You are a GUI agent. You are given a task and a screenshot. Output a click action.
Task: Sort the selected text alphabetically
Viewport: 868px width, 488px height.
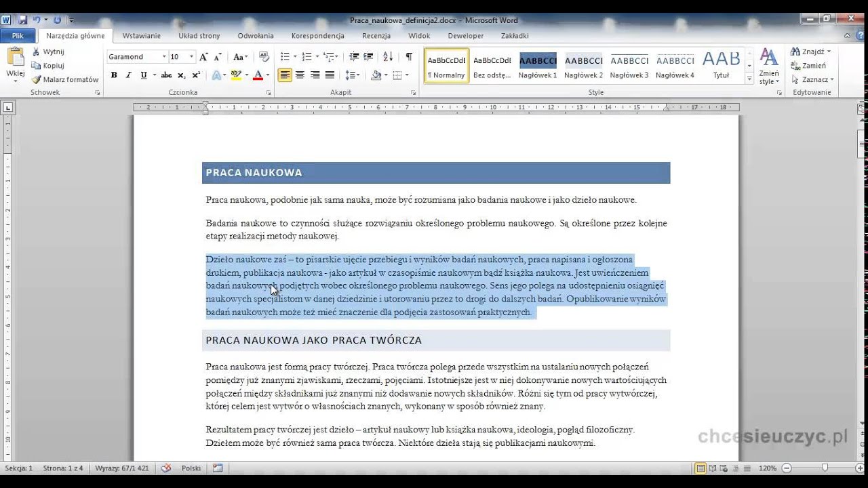(388, 57)
